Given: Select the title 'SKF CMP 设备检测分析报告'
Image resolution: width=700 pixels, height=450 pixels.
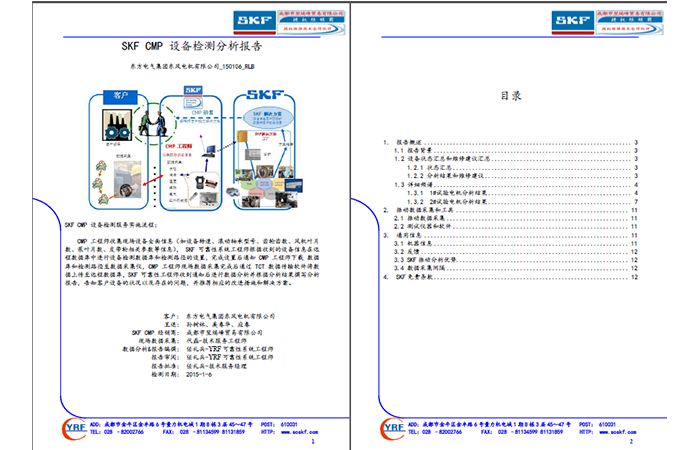Looking at the screenshot, I should [x=192, y=46].
